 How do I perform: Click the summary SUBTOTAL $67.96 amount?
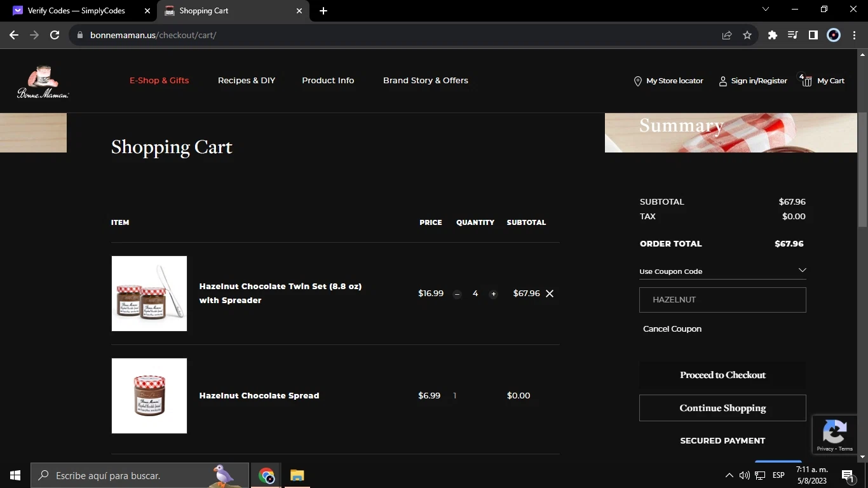coord(792,202)
